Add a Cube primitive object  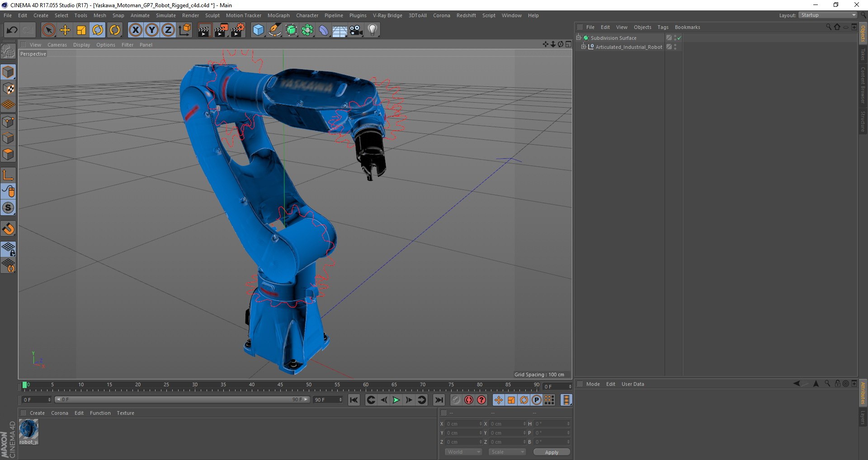tap(258, 30)
